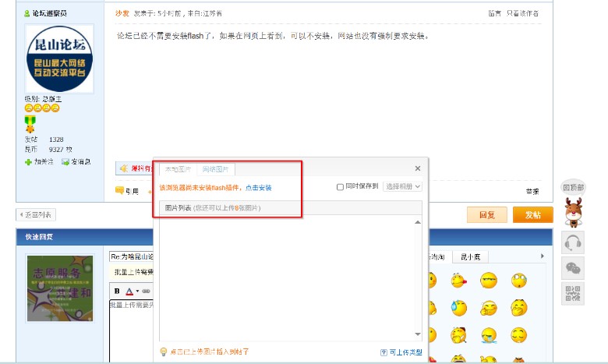The width and height of the screenshot is (608, 364).
Task: Click the 点击安装 flash install link
Action: click(x=258, y=188)
